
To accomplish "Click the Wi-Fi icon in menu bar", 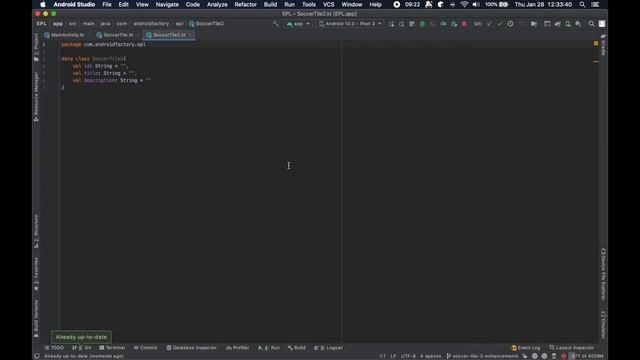I will coord(464,4).
